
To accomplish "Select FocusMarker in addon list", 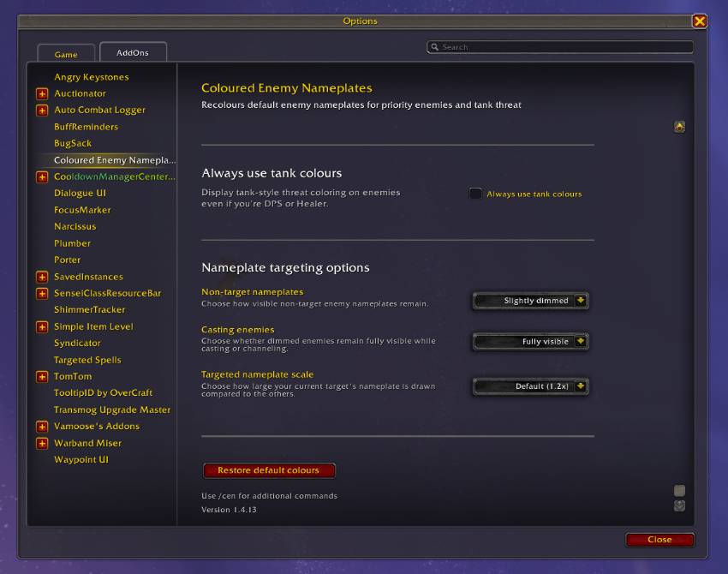I will click(x=82, y=210).
